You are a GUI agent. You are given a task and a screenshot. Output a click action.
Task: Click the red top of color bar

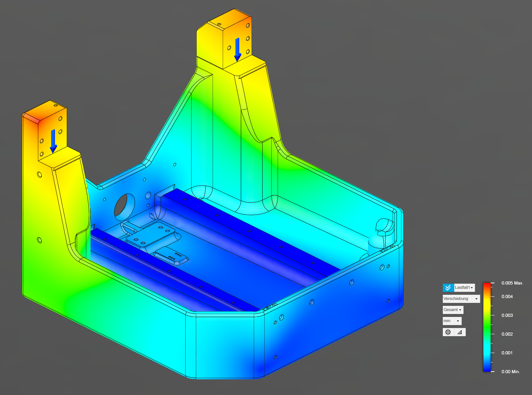pos(487,285)
